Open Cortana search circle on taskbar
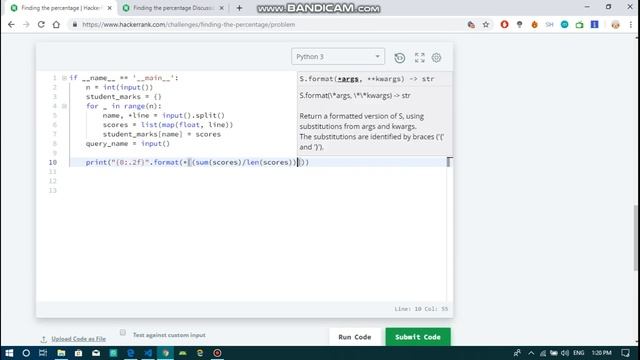The height and width of the screenshot is (360, 640). [x=26, y=353]
